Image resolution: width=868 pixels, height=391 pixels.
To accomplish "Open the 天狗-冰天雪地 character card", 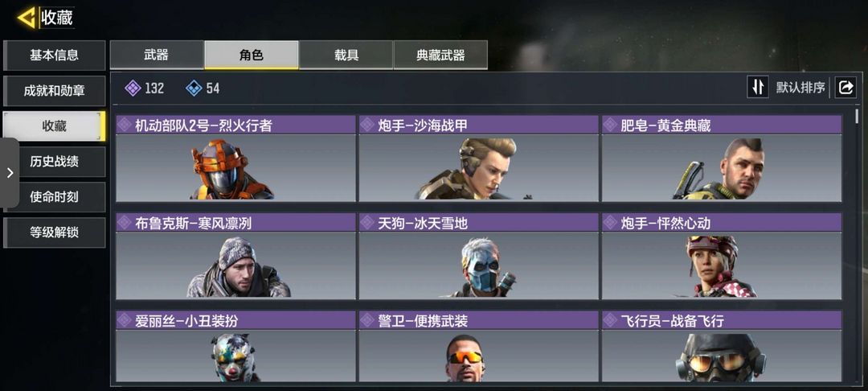I will [478, 257].
